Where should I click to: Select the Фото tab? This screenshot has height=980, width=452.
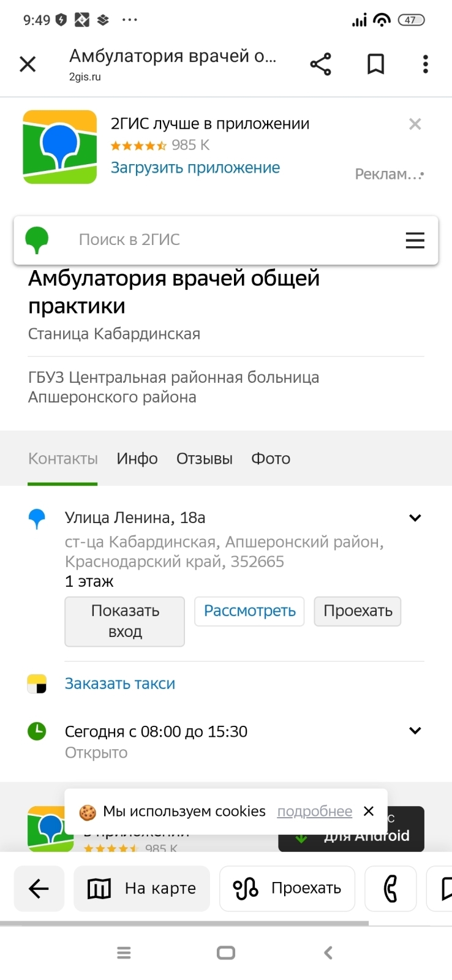coord(271,459)
